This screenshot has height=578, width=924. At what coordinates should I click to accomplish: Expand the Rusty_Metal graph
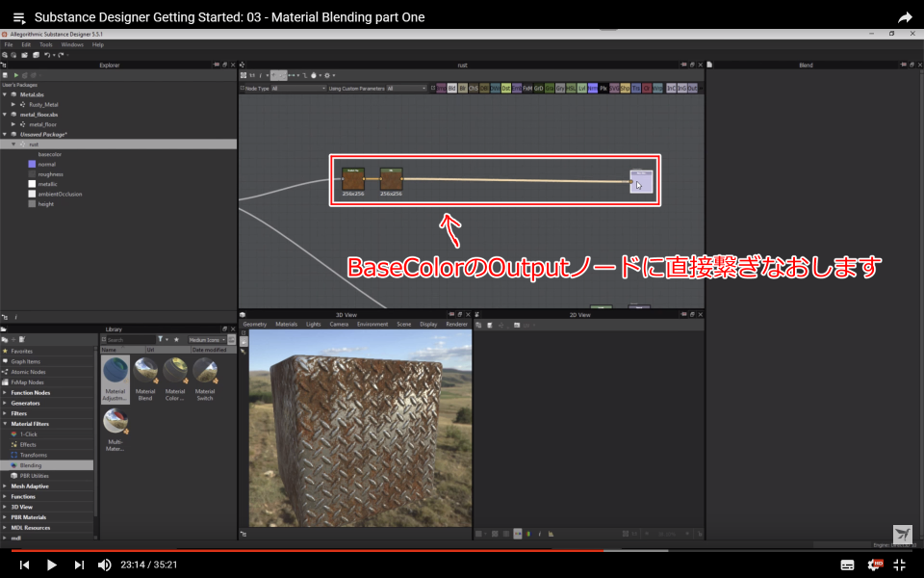[13, 104]
